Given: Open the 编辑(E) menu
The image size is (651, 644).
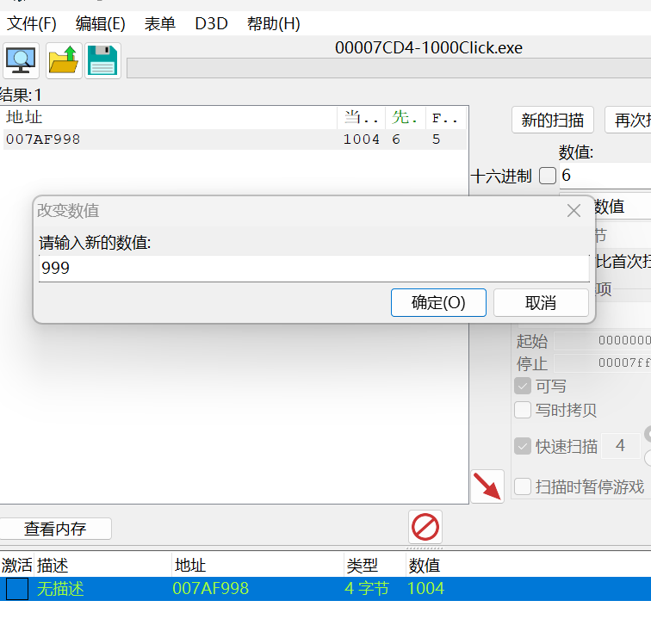Looking at the screenshot, I should pos(100,23).
